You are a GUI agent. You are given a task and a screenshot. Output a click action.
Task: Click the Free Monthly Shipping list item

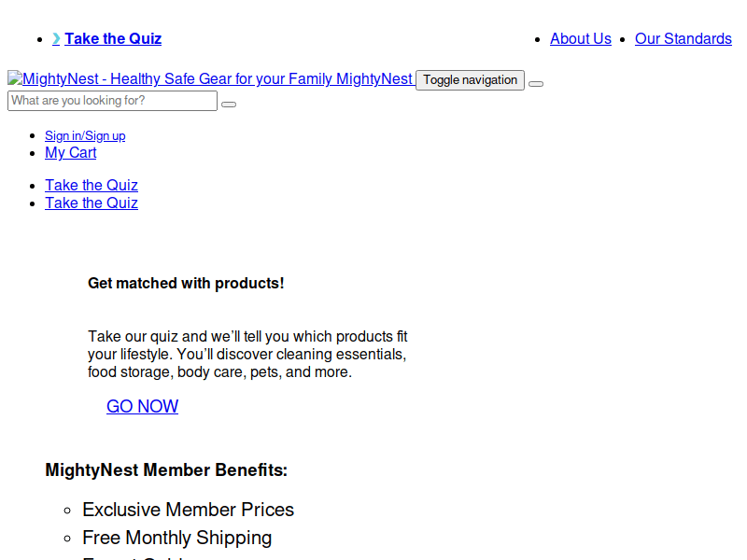176,538
